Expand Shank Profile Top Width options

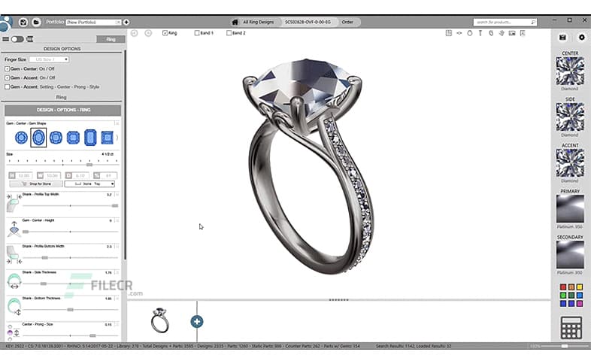(x=117, y=195)
